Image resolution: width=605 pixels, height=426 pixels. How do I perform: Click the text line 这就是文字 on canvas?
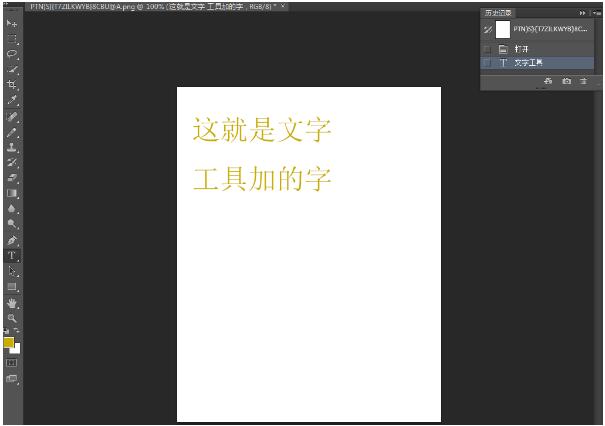tap(262, 130)
